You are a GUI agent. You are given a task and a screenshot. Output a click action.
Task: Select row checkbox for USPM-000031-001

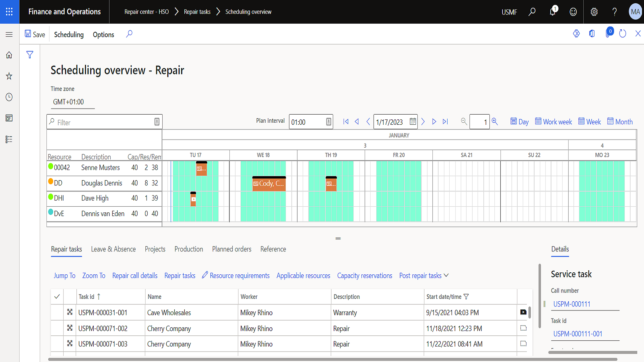pos(57,313)
